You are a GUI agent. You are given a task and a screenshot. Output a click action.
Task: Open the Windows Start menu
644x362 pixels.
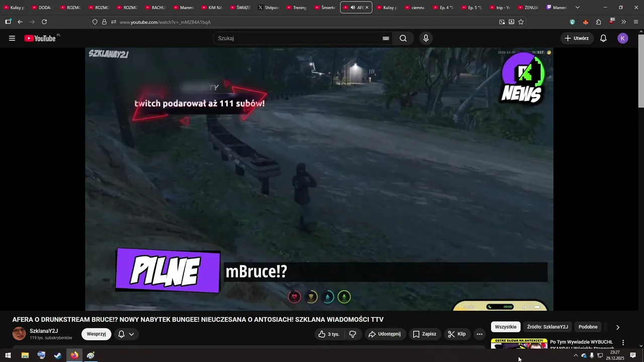(x=8, y=355)
